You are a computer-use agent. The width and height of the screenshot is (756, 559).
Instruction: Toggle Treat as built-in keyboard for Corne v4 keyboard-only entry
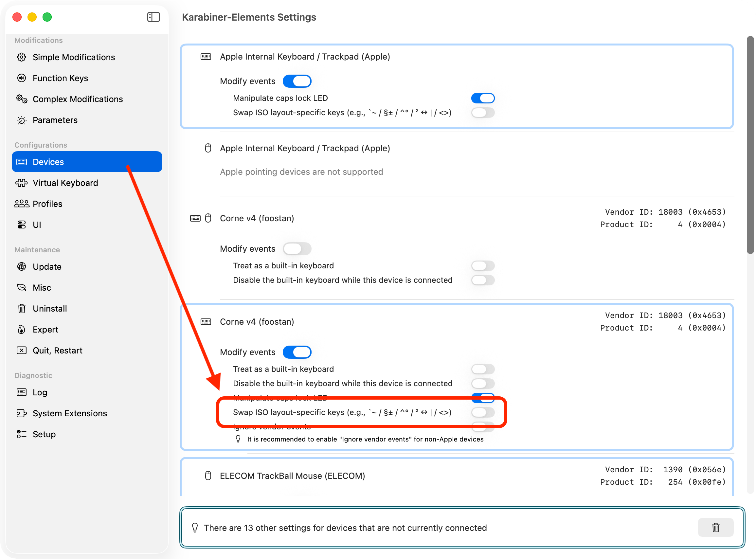click(x=483, y=369)
